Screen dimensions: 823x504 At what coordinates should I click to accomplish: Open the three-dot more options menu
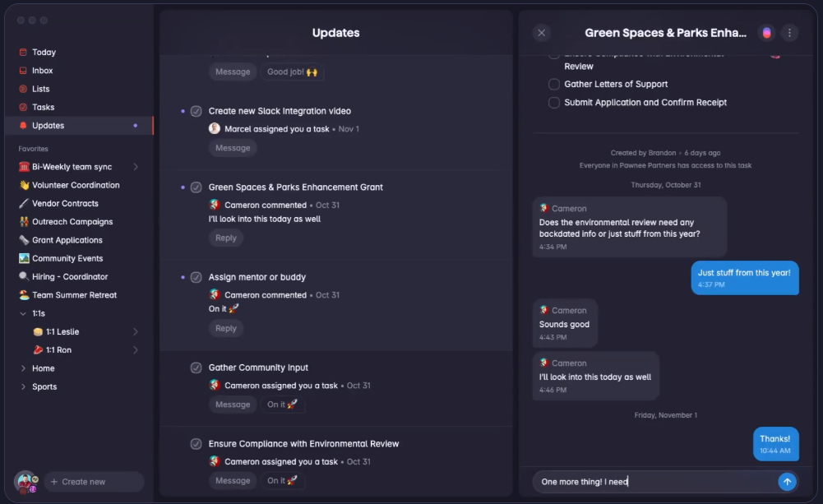789,33
